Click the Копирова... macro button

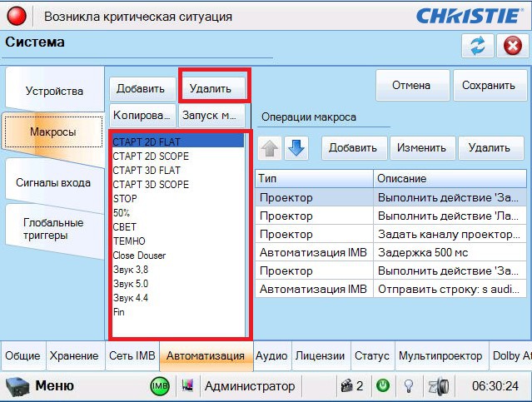pyautogui.click(x=142, y=116)
